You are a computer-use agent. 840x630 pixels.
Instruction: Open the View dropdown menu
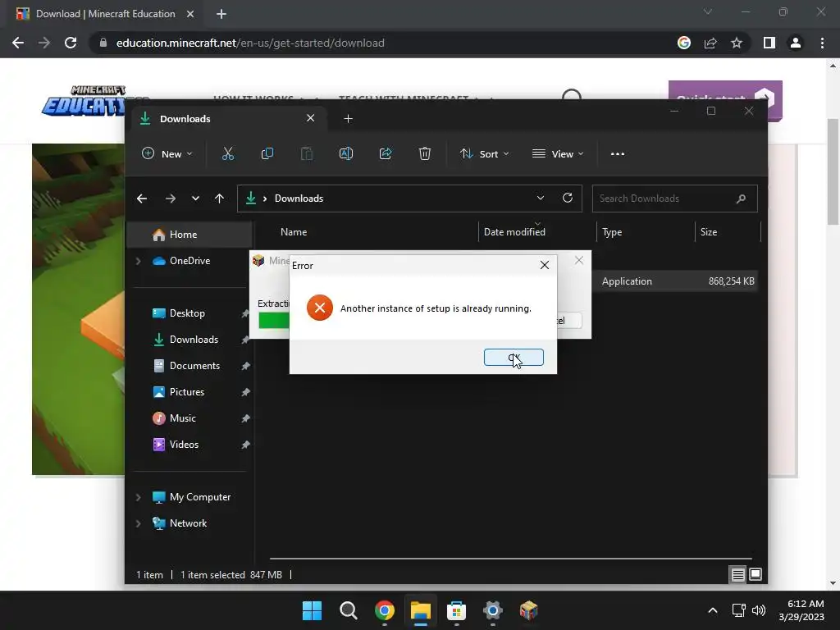coord(558,153)
